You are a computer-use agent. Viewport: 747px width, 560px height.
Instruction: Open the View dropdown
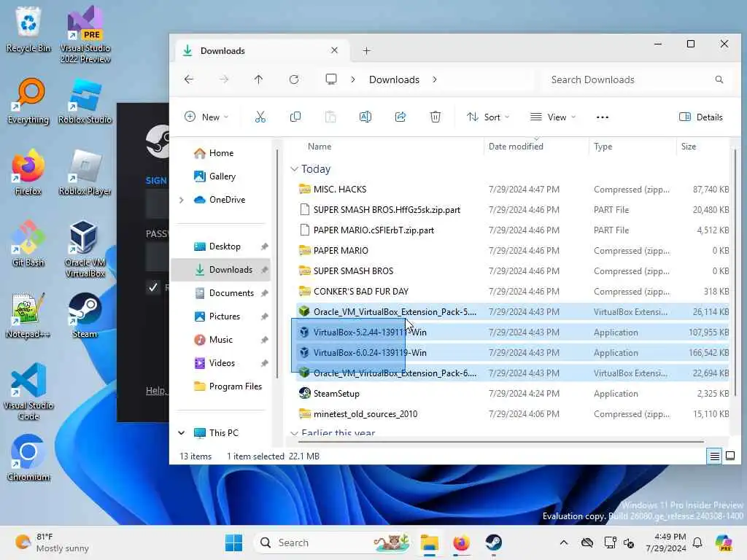tap(553, 117)
